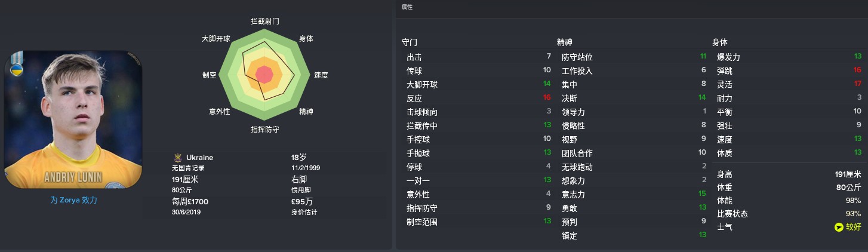Viewport: 868px width, 252px height.
Task: Select the 大脚开球 attribute row in the list
Action: click(x=479, y=84)
